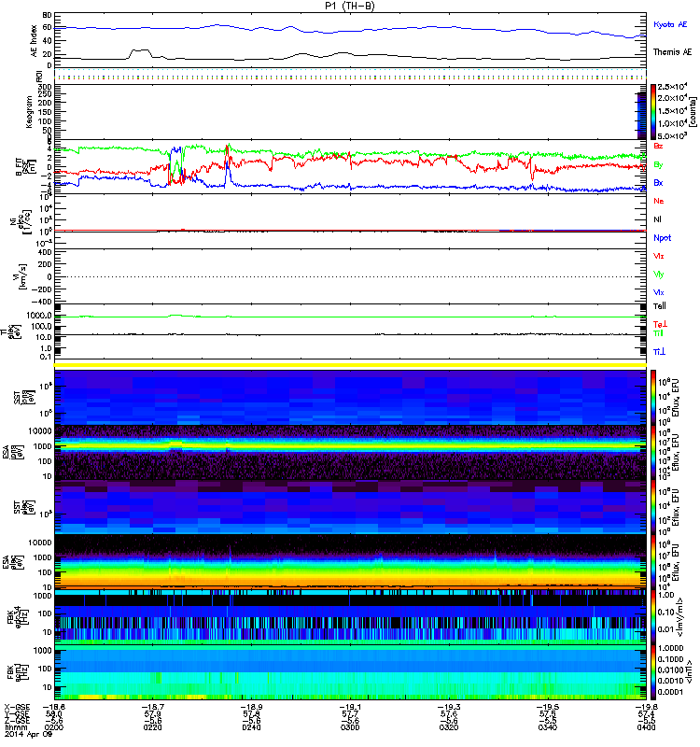Viewport: 700px width, 747px height.
Task: Click the 0320 time tick label
Action: click(449, 727)
